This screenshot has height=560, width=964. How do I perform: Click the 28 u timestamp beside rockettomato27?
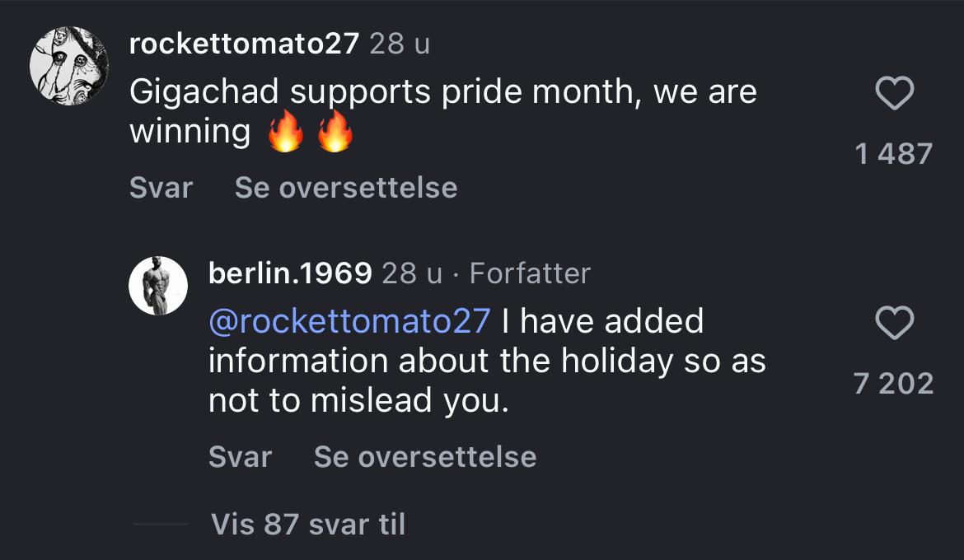[x=400, y=44]
